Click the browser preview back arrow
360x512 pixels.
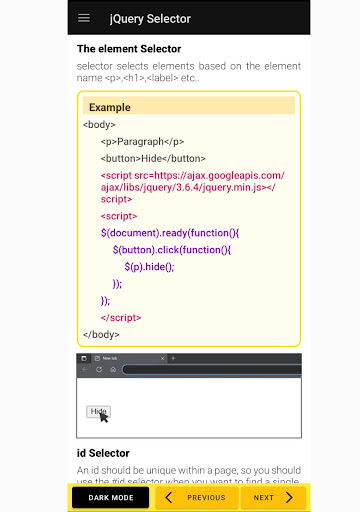[85, 369]
